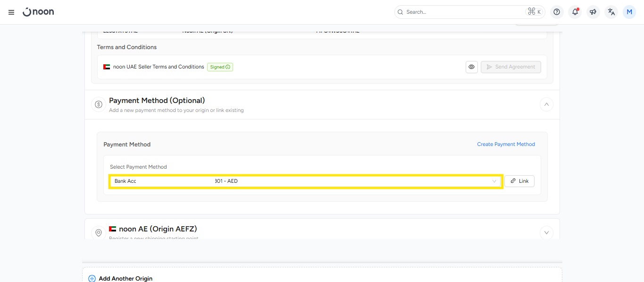This screenshot has width=644, height=282.
Task: Click Add Another Origin
Action: coord(125,278)
